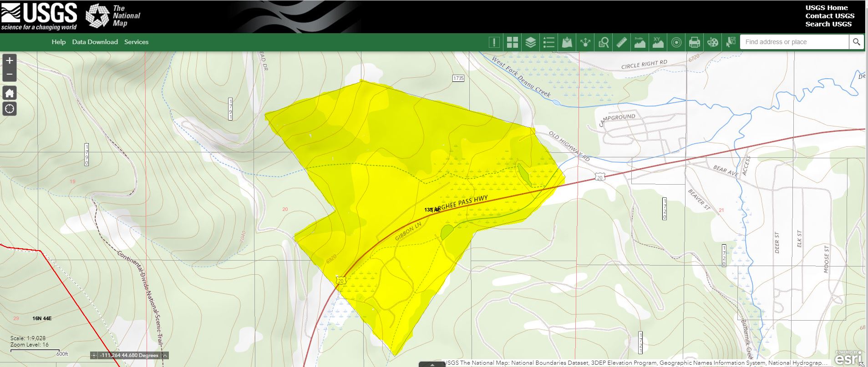The height and width of the screenshot is (367, 868).
Task: Open the Print widget
Action: [695, 42]
